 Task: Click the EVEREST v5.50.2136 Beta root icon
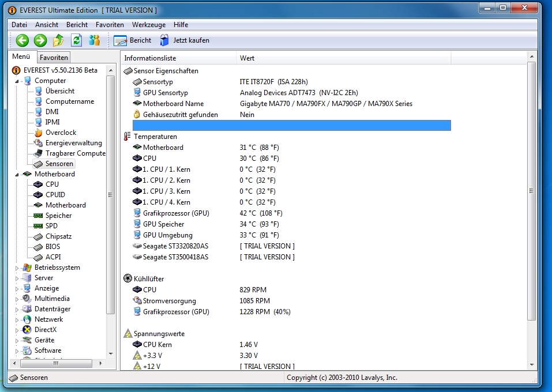(16, 70)
